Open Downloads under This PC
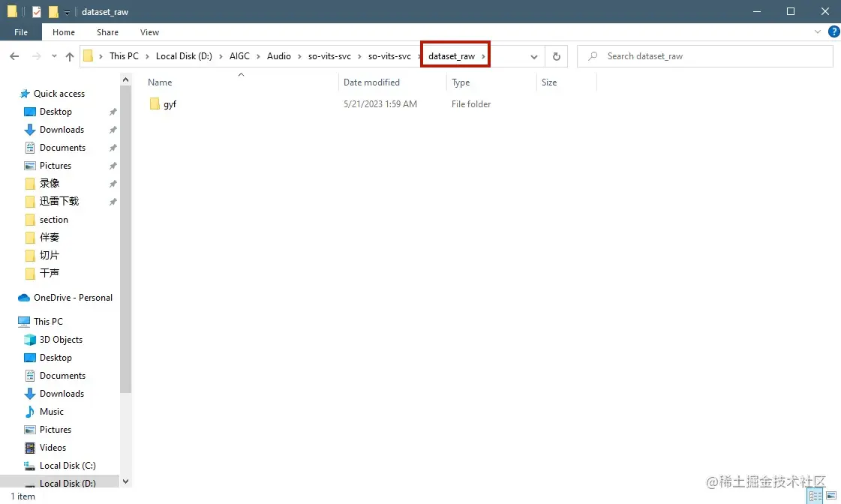The image size is (841, 504). click(62, 394)
